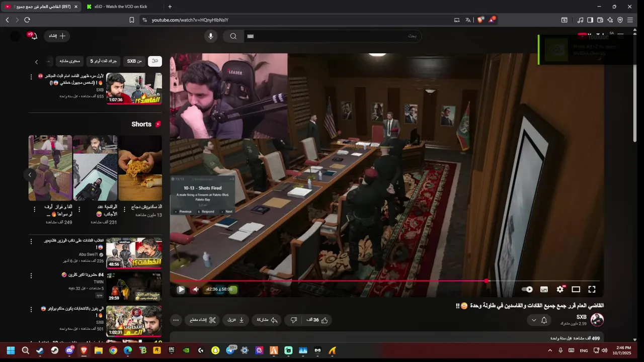Click the YouTube search input field
Viewport: 644px width, 362px height.
click(x=332, y=36)
